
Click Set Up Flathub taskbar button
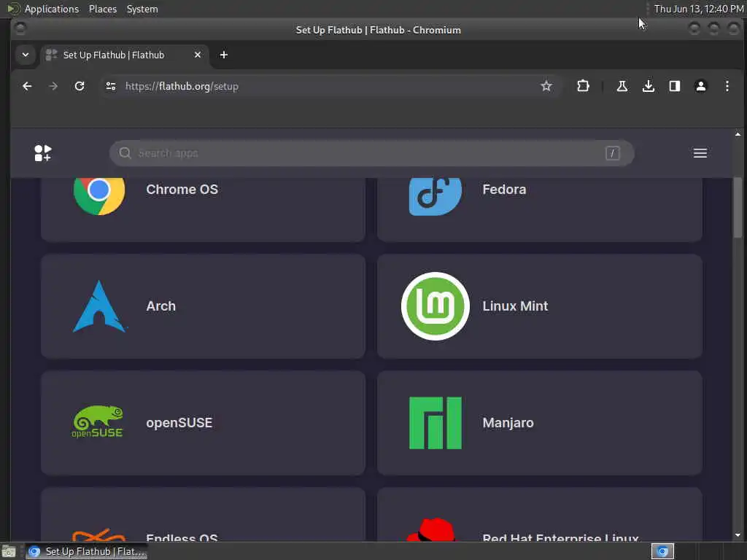coord(87,551)
